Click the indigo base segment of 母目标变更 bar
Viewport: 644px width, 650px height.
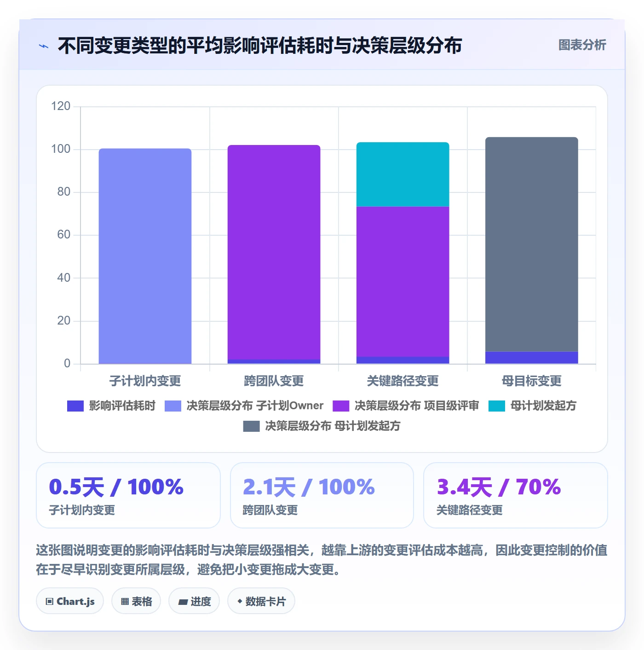tap(531, 358)
